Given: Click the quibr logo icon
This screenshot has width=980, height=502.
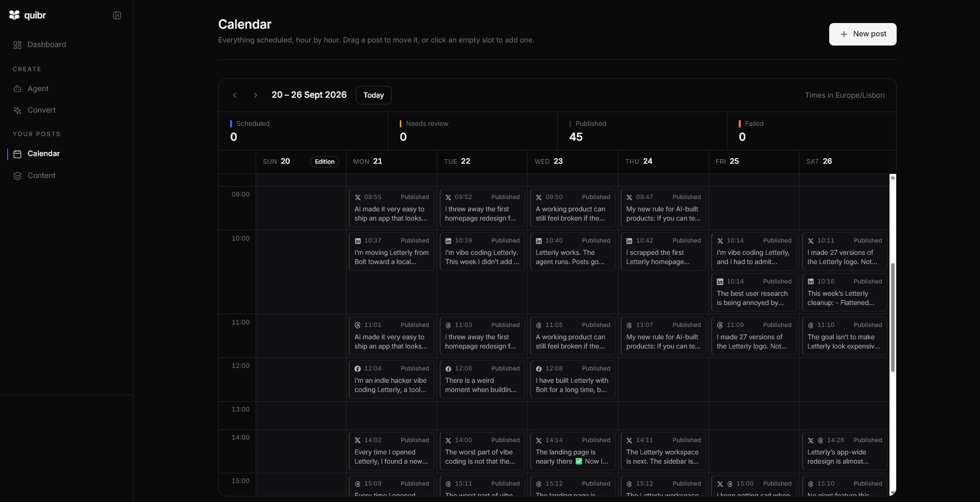Looking at the screenshot, I should coord(14,15).
